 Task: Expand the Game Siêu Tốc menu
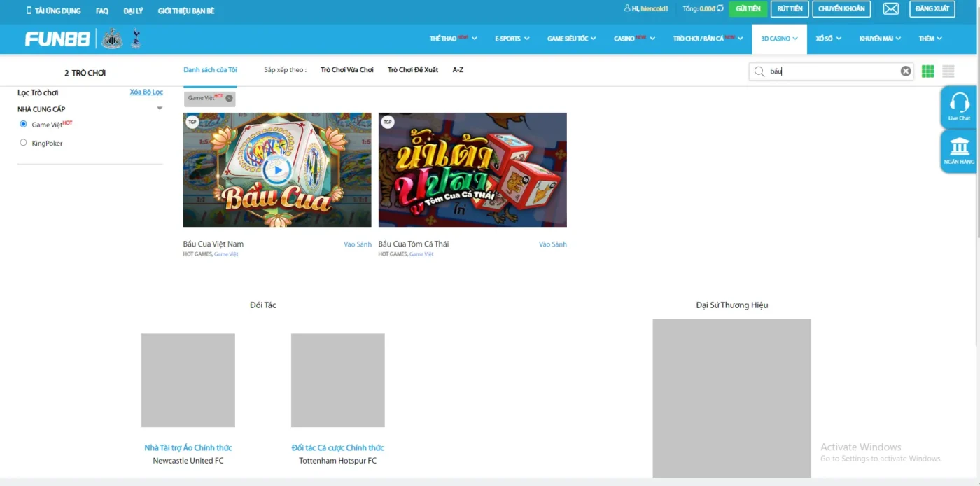[571, 39]
